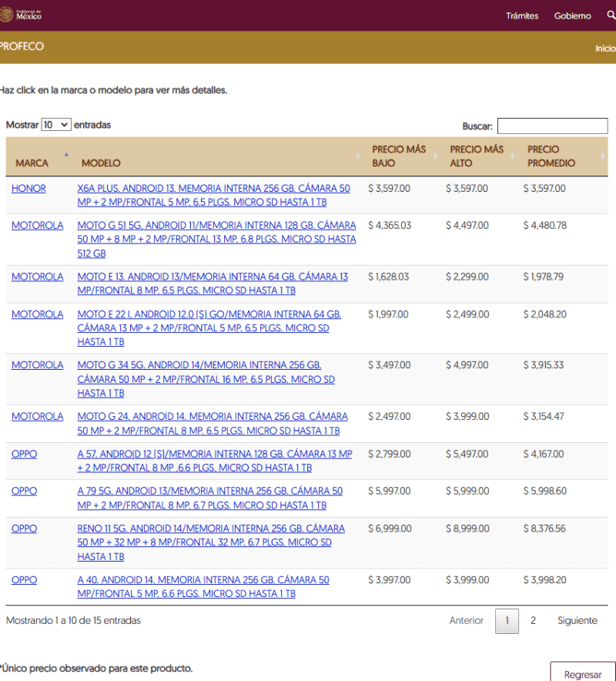Go to Inicio in PROFECO bar
This screenshot has width=616, height=681.
pyautogui.click(x=605, y=49)
